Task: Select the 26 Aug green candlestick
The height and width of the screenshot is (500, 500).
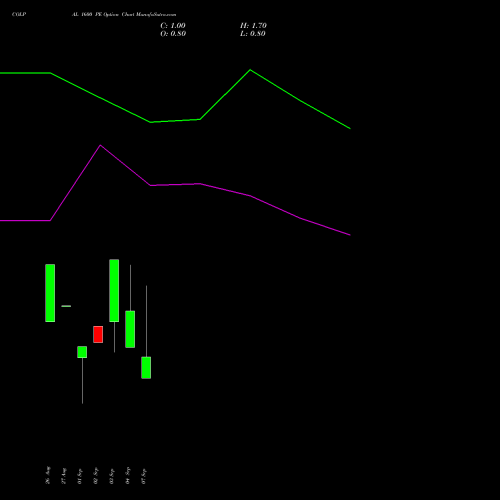Action: coord(50,293)
